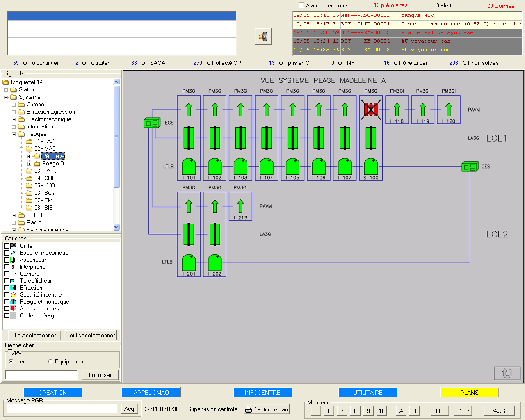Viewport: 525px width, 420px height.
Task: Expand the Station tree node
Action: [x=6, y=90]
